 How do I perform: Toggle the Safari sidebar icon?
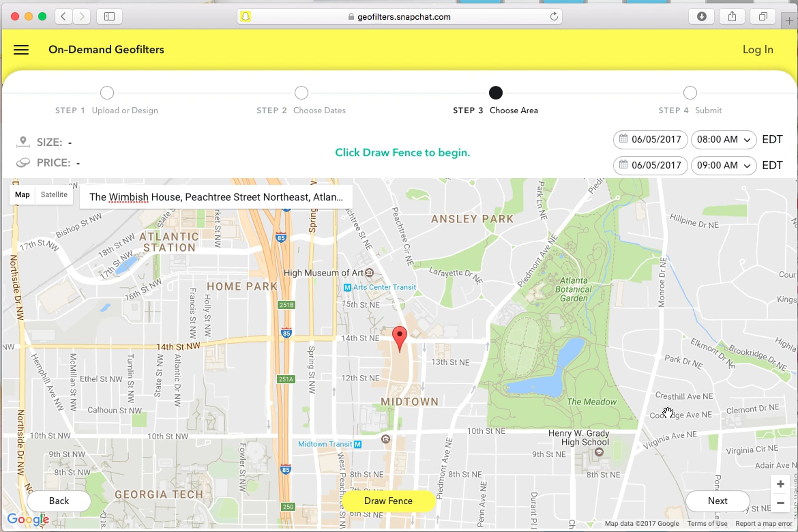(x=109, y=16)
